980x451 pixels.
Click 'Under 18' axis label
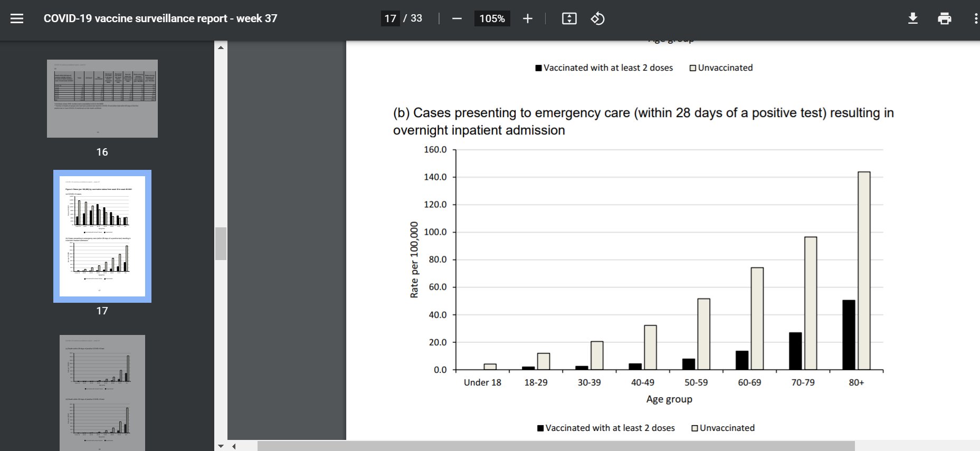click(x=482, y=382)
